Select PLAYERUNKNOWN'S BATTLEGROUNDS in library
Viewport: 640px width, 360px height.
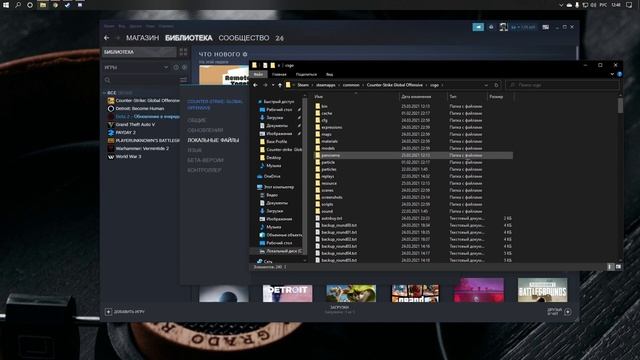(143, 140)
